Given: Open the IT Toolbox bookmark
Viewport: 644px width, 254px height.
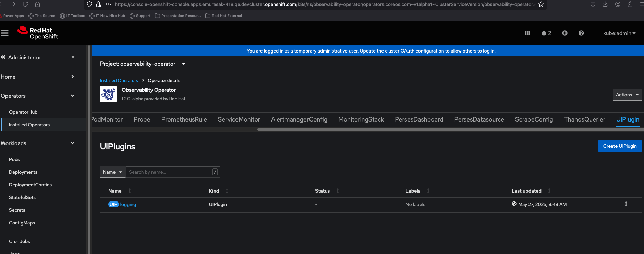Looking at the screenshot, I should coord(72,16).
